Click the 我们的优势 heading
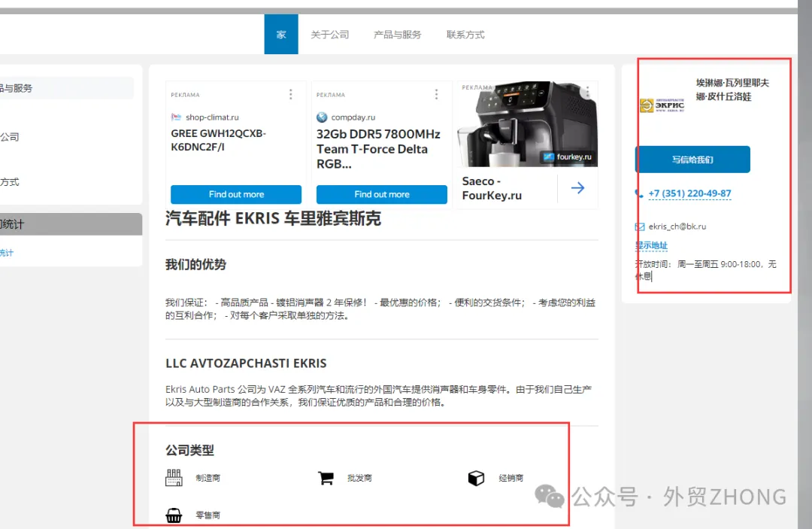Screen dimensions: 812x529 tap(195, 264)
